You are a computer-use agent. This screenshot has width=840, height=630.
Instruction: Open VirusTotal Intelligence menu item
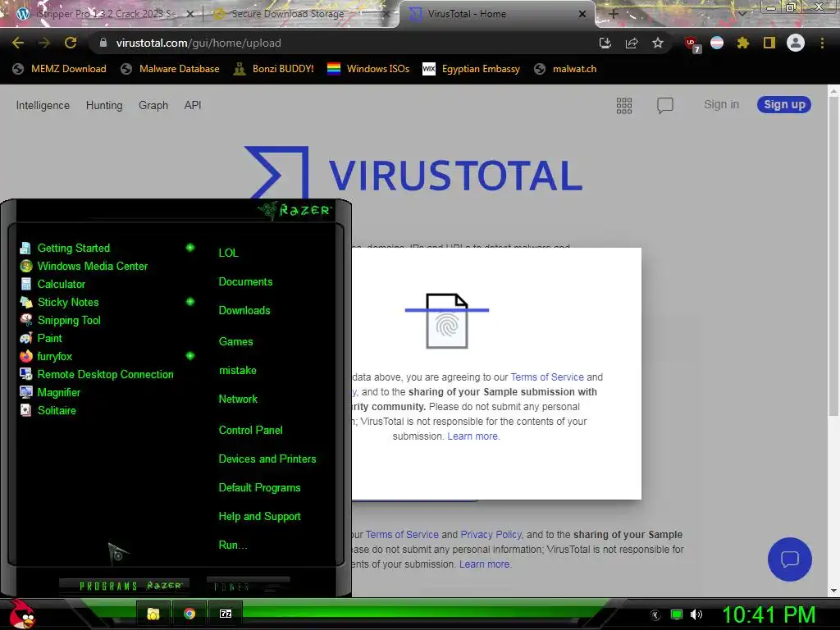[43, 106]
